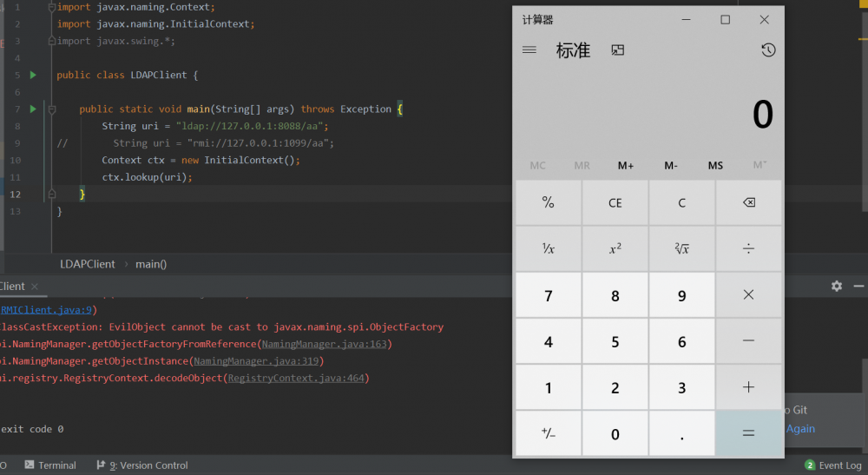Click the run arrow beside the main method
This screenshot has height=475, width=868.
coord(33,109)
